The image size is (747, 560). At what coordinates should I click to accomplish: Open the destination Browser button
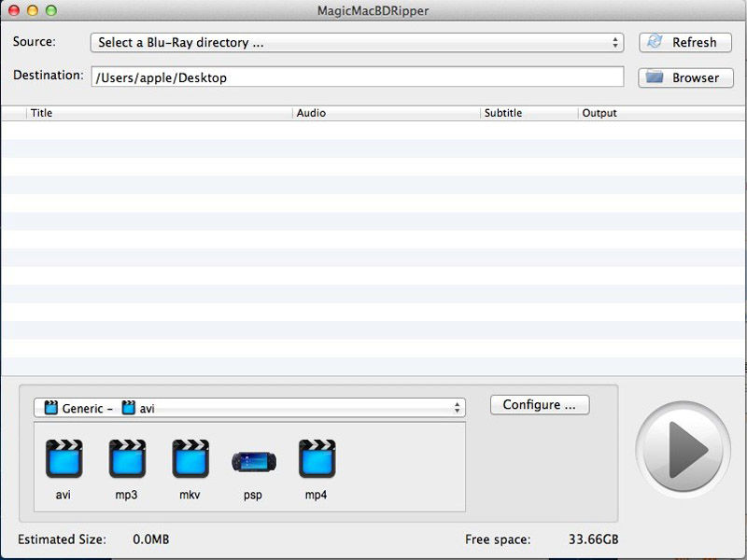tap(685, 77)
